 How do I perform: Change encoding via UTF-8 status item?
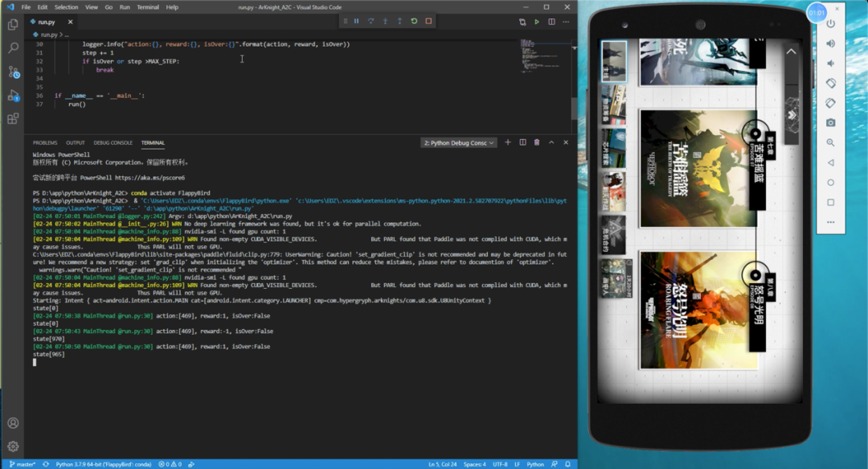(x=500, y=464)
